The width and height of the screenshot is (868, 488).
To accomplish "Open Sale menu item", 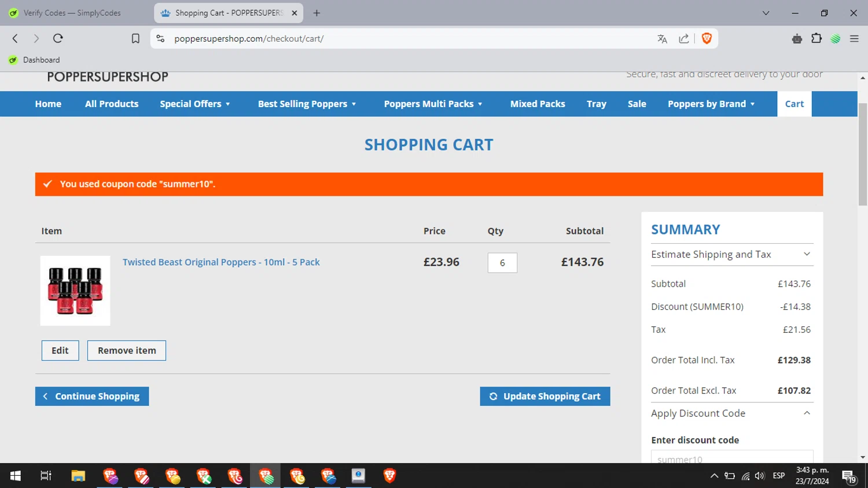I will point(637,104).
